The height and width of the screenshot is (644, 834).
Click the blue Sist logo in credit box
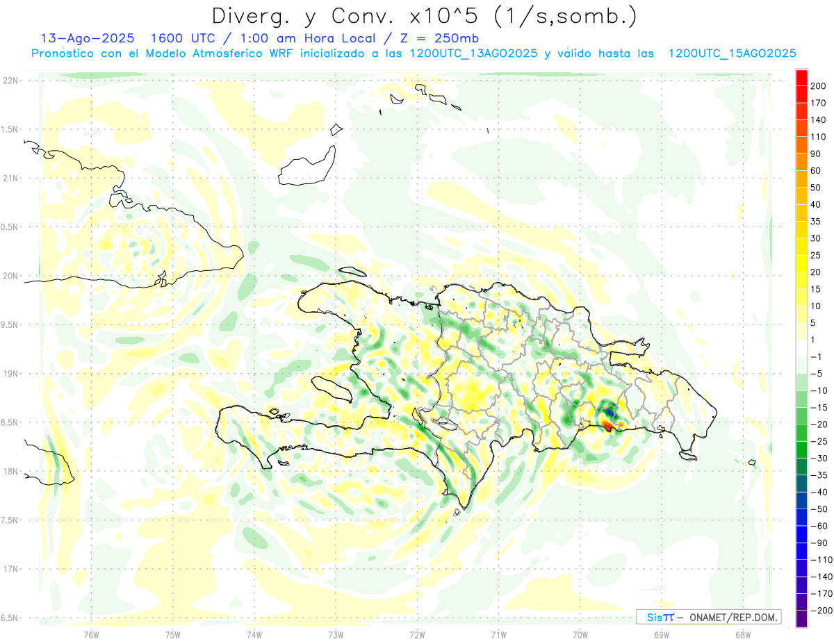660,618
